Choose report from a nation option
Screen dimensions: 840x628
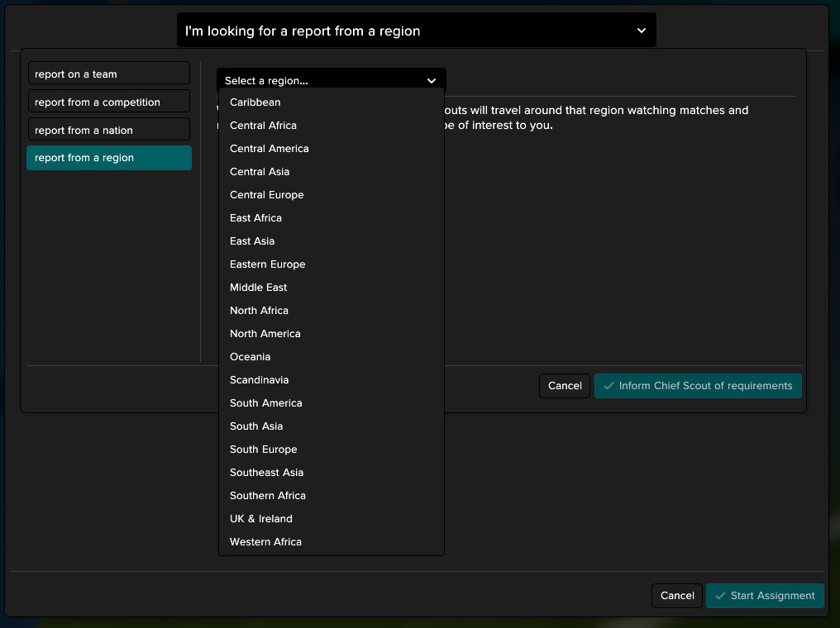[108, 131]
